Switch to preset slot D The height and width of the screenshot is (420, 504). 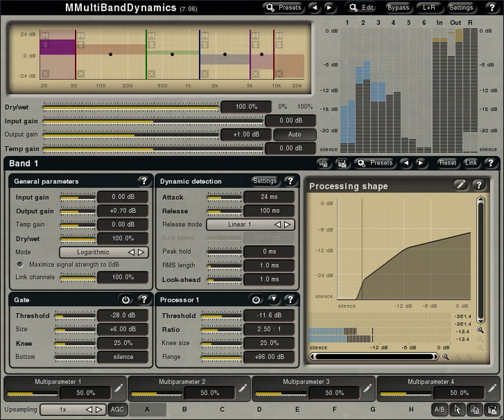pyautogui.click(x=260, y=409)
